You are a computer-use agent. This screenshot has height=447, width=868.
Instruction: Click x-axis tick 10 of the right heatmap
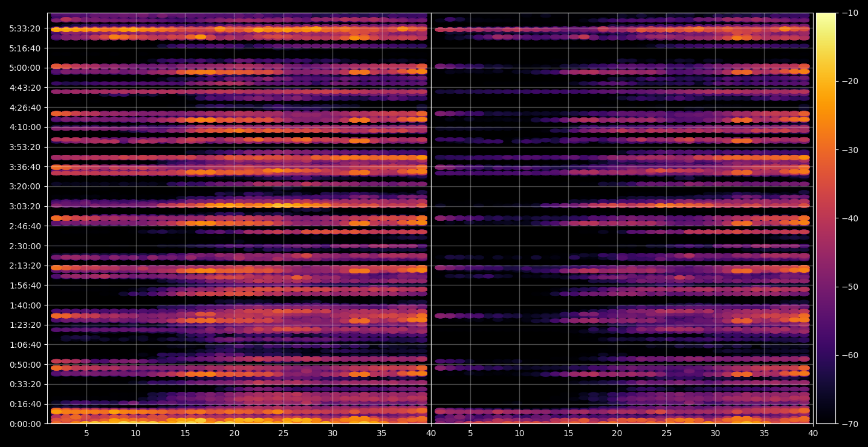point(519,433)
